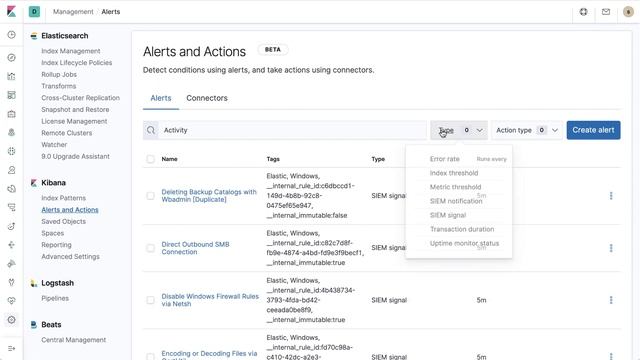Select Metric threshold in Type filter
Image resolution: width=640 pixels, height=360 pixels.
click(456, 187)
